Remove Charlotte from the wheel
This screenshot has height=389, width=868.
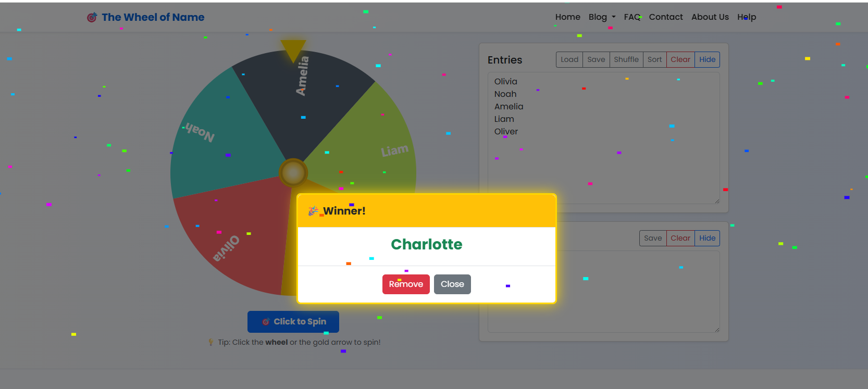(406, 284)
